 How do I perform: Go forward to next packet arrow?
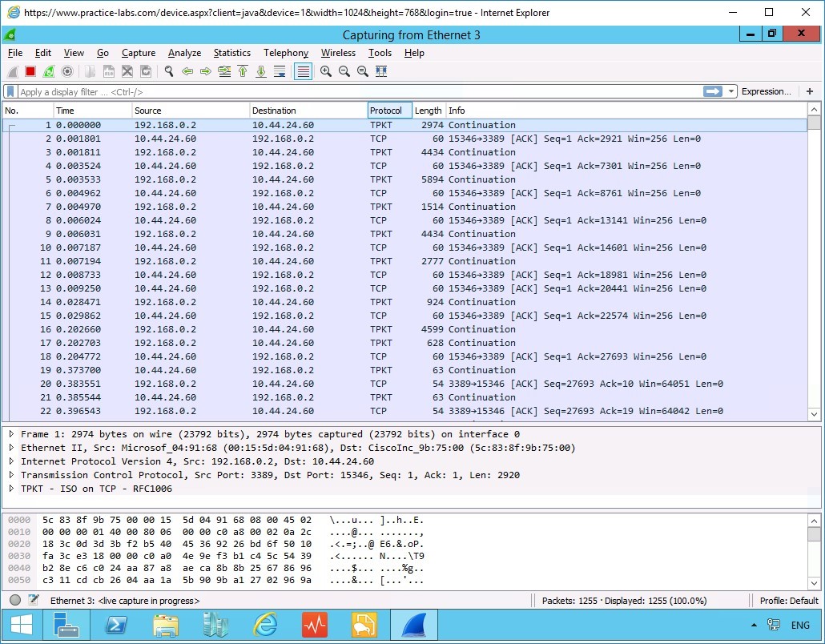click(x=206, y=71)
